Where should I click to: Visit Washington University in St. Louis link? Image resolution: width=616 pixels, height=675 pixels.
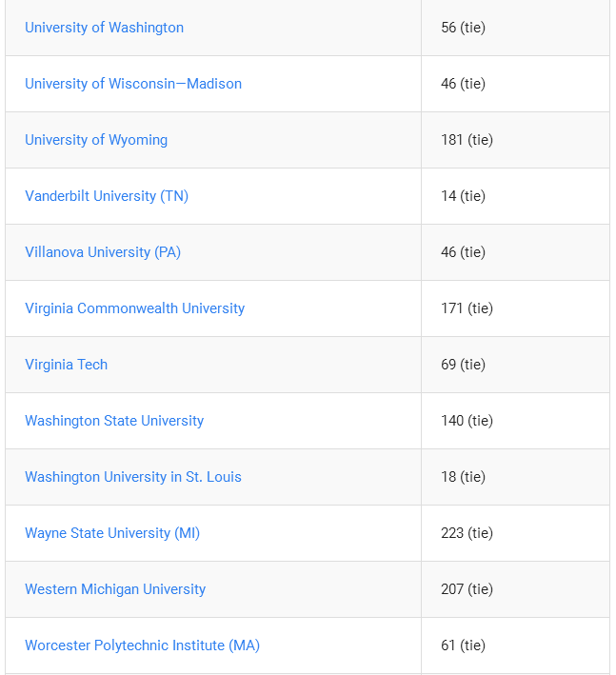[x=133, y=477]
